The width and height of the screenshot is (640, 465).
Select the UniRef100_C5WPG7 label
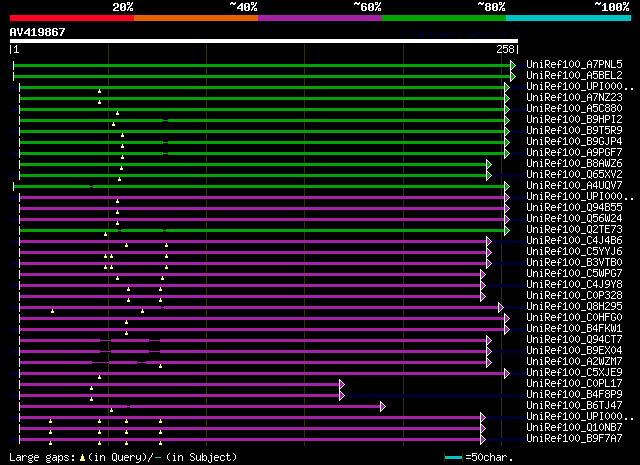tap(574, 274)
